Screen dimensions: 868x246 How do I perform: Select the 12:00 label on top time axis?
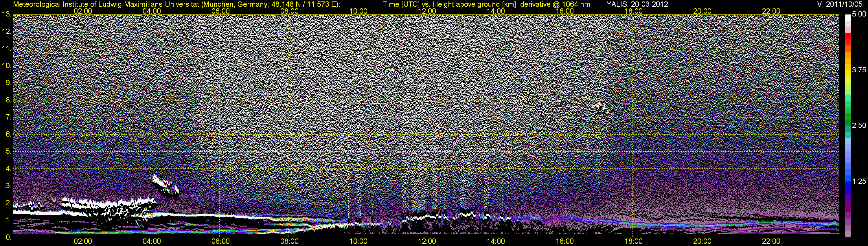point(427,11)
